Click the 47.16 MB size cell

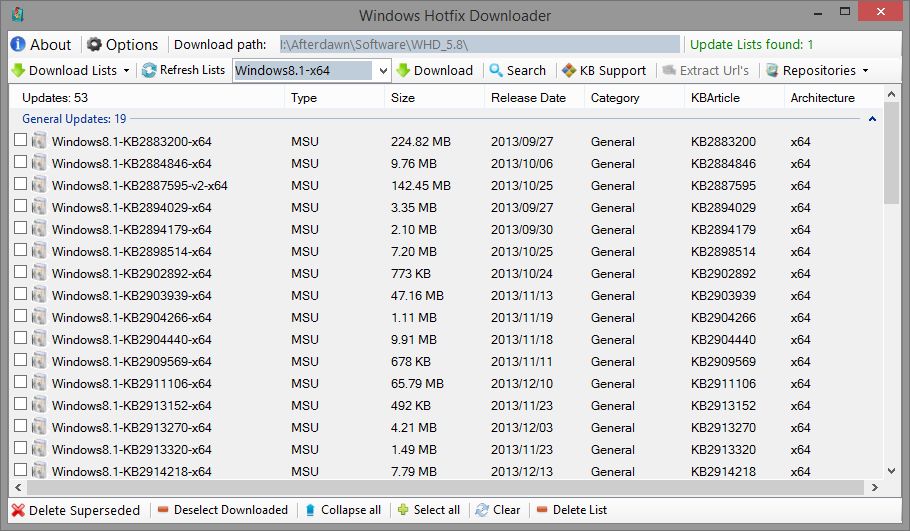pyautogui.click(x=417, y=296)
